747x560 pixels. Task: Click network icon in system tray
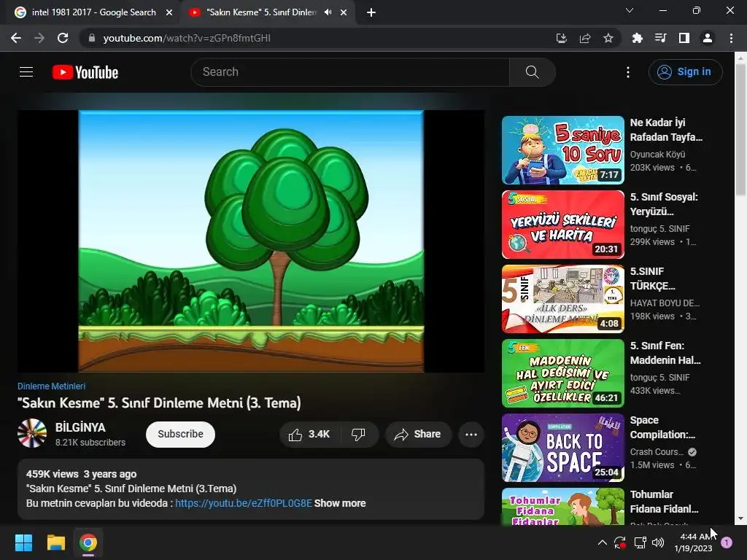coord(640,542)
